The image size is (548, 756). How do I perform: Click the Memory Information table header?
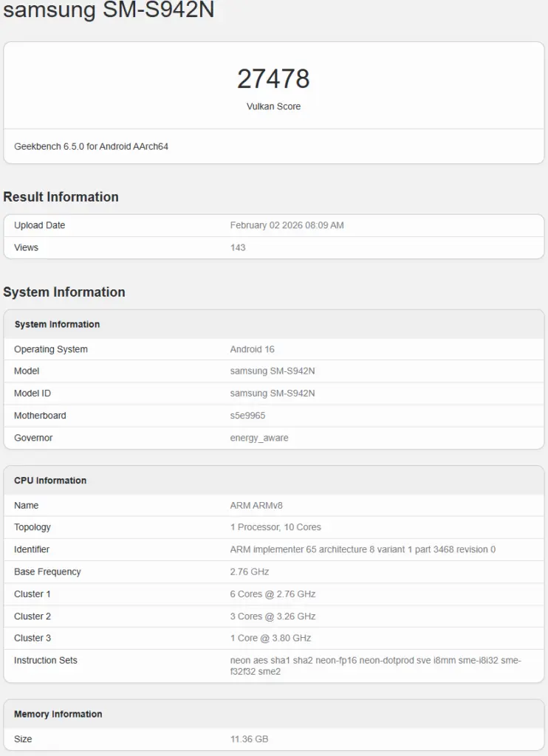pos(58,714)
